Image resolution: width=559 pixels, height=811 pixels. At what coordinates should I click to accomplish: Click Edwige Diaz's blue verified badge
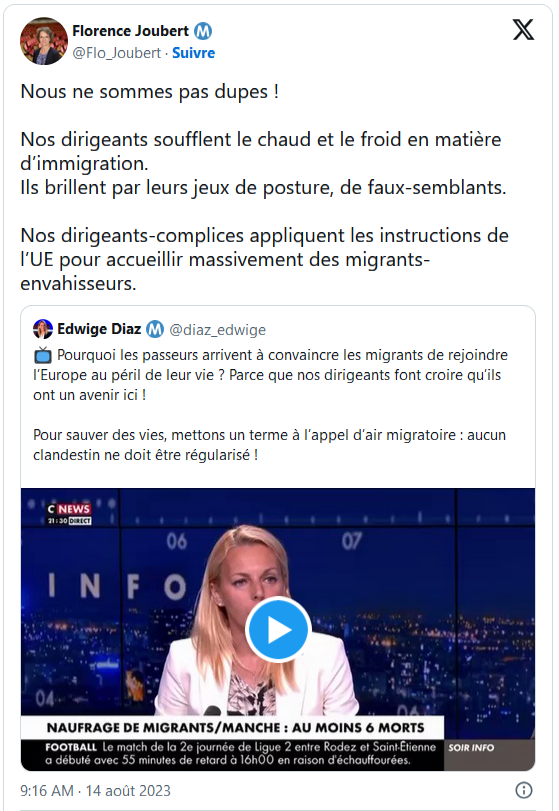155,329
